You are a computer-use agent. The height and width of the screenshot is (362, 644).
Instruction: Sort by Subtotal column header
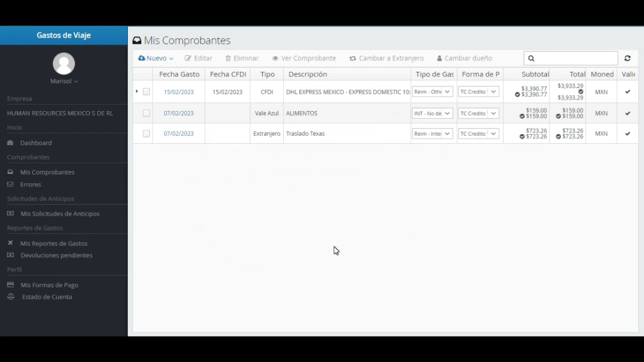(527, 74)
